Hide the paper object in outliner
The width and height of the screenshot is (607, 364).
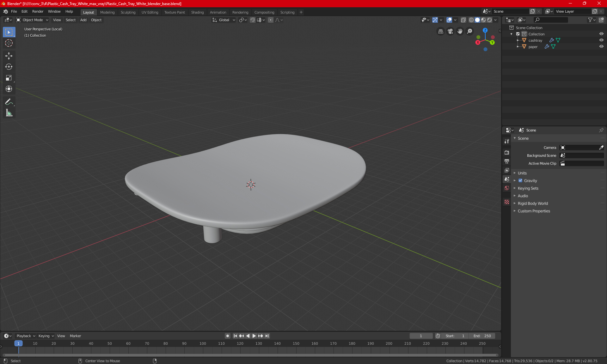(601, 46)
